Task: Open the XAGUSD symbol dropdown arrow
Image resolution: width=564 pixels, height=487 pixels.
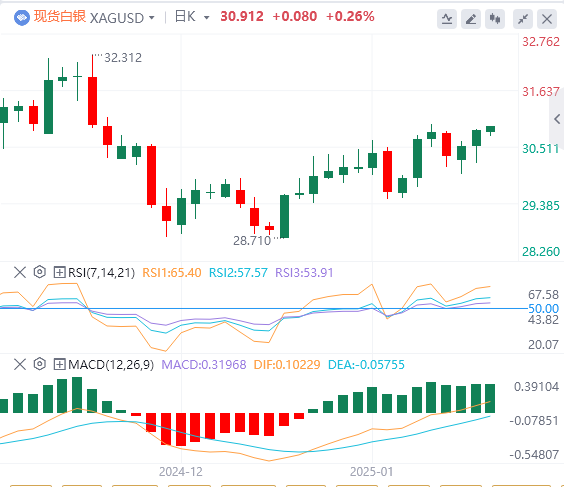Action: 152,18
